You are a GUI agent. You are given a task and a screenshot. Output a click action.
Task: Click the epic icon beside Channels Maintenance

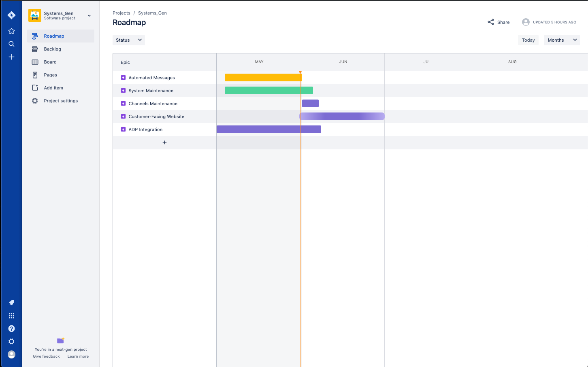coord(124,104)
